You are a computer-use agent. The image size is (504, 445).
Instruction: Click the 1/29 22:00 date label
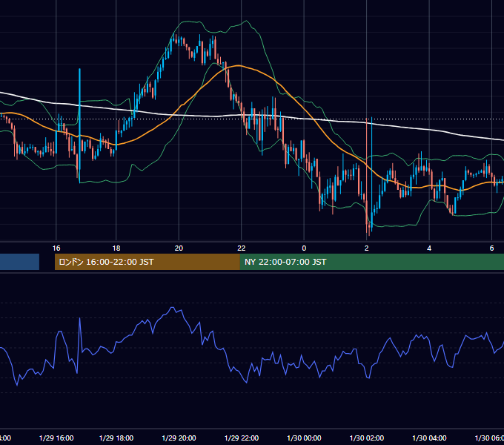pyautogui.click(x=242, y=438)
